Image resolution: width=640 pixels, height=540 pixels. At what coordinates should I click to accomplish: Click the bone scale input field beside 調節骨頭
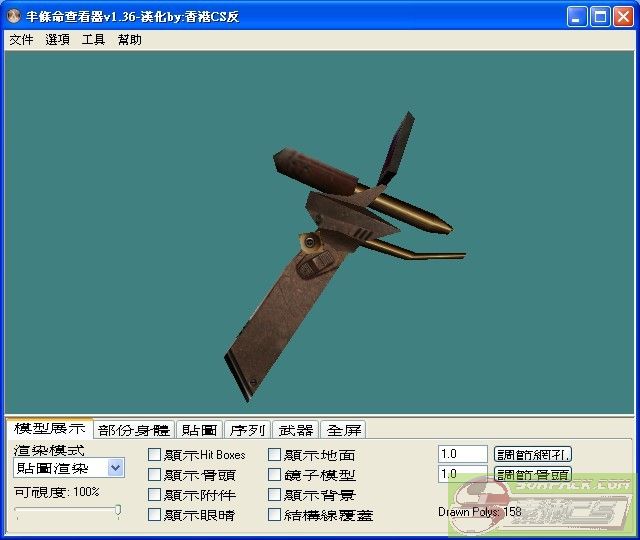click(x=462, y=474)
